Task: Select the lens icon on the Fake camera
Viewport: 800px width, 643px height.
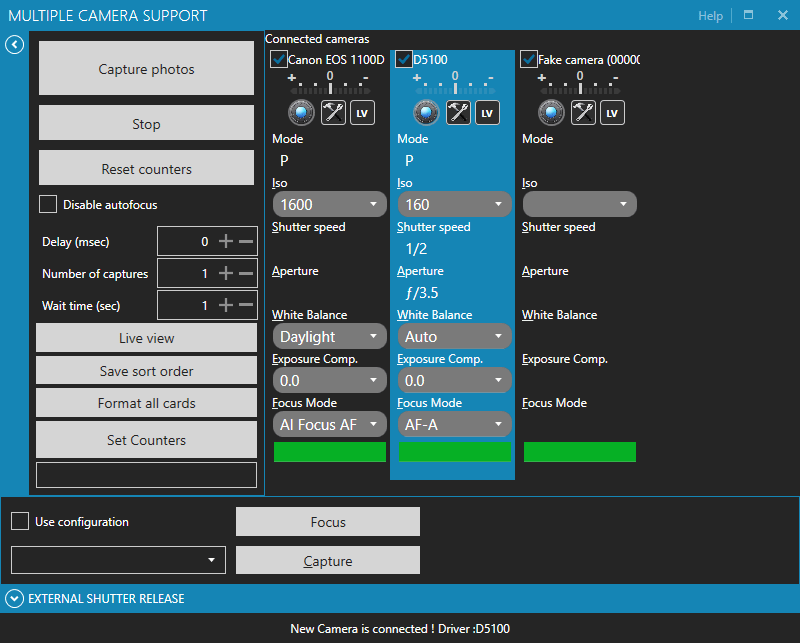Action: [x=551, y=112]
